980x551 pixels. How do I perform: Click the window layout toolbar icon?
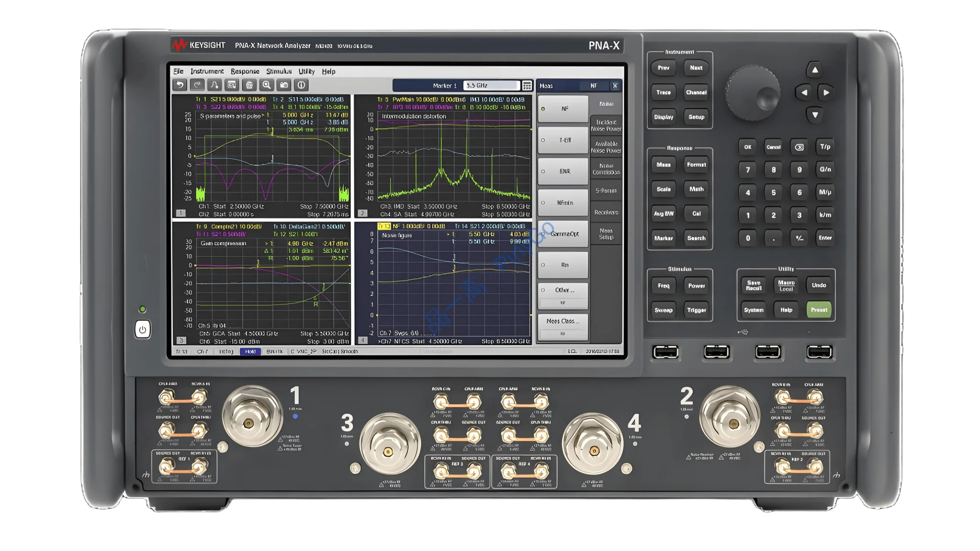point(232,85)
